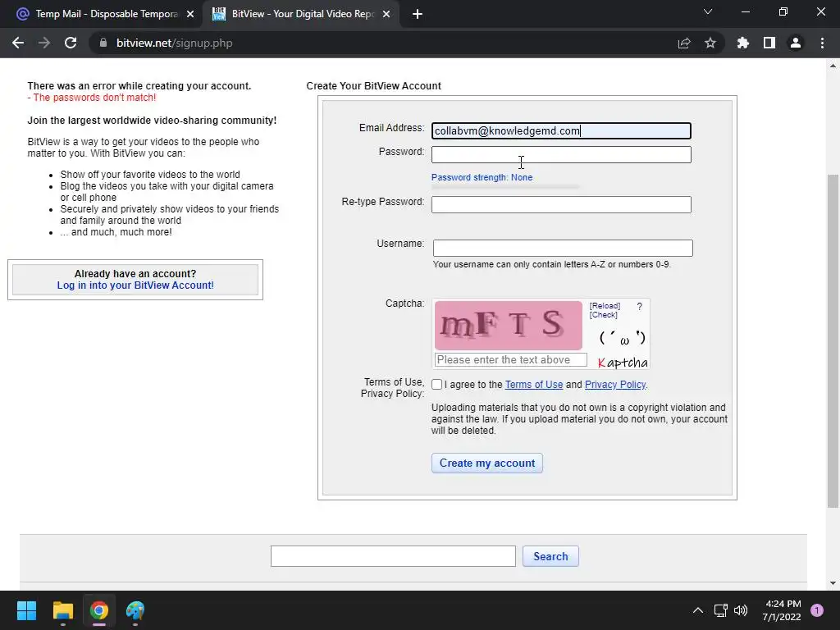Click the Search button
The width and height of the screenshot is (840, 630).
tap(550, 556)
